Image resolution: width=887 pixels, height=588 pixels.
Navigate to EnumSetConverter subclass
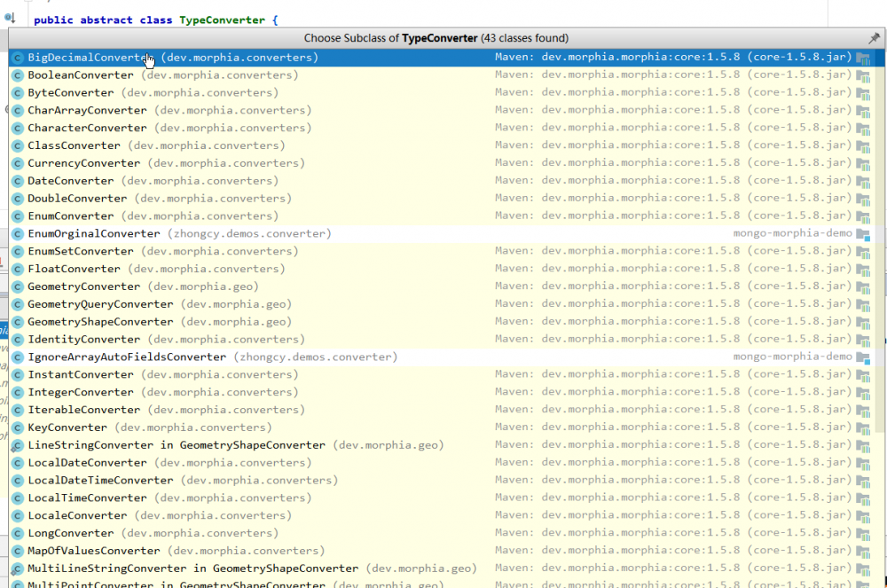[x=80, y=251]
